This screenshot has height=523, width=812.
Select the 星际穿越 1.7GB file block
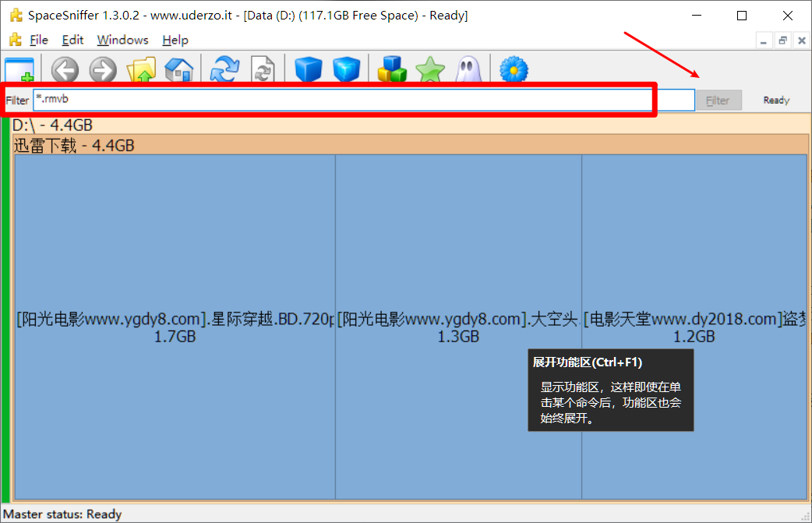coord(175,327)
